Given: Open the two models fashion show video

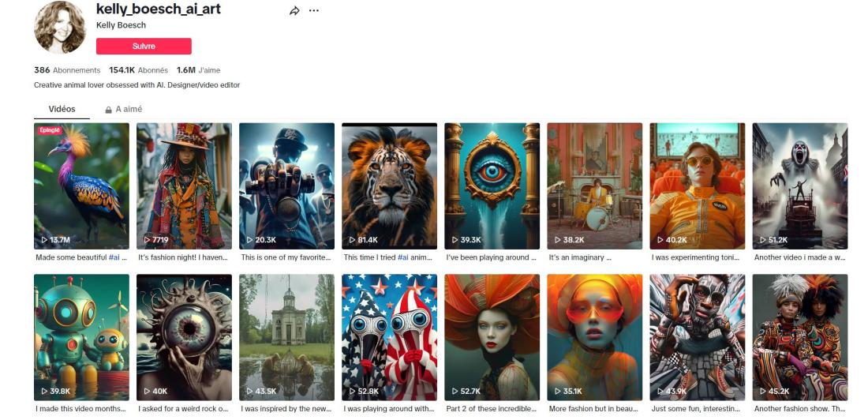Looking at the screenshot, I should (x=800, y=337).
